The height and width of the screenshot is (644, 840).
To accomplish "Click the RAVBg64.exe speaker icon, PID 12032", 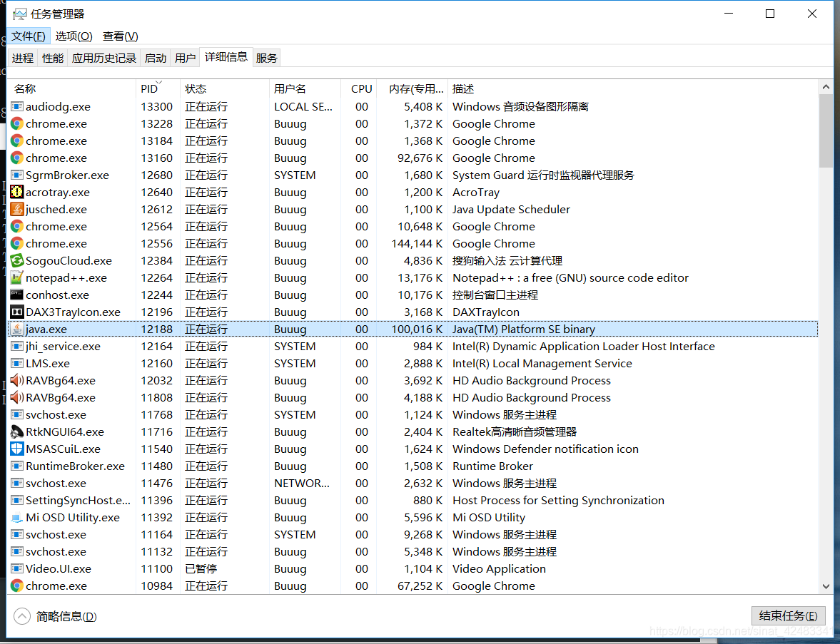I will pos(17,381).
